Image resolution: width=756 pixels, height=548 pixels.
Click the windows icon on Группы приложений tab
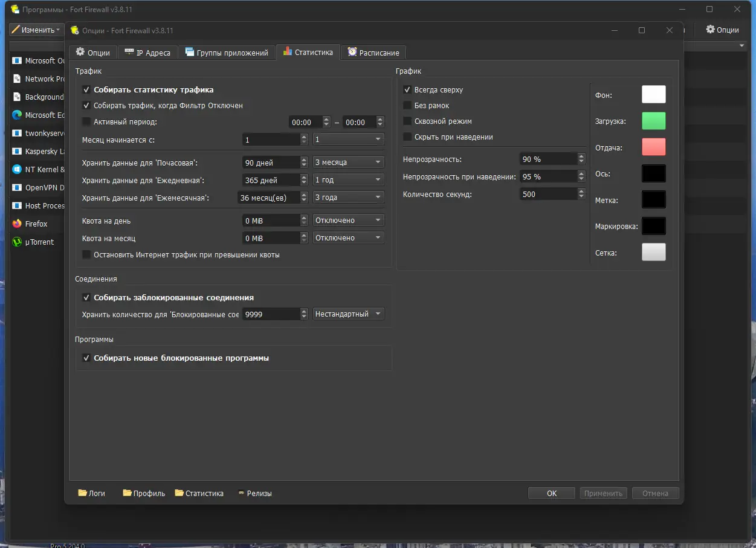[x=190, y=53]
